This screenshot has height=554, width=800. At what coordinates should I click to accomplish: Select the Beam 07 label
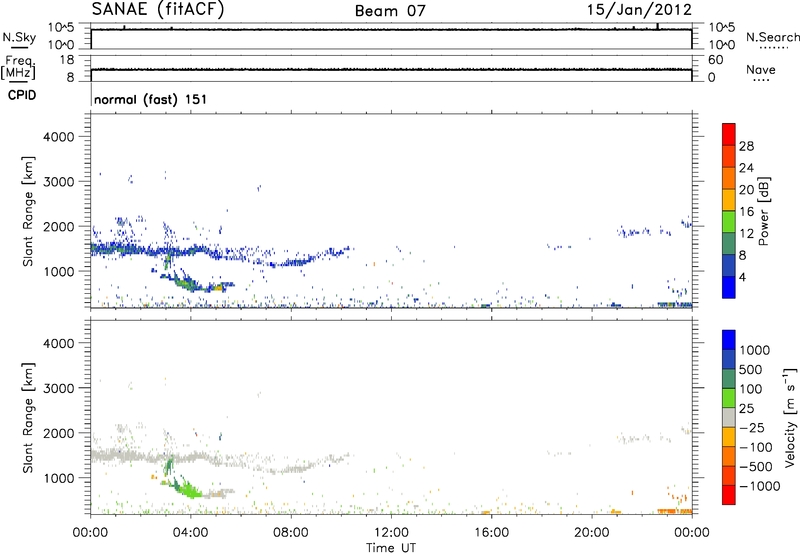[390, 11]
